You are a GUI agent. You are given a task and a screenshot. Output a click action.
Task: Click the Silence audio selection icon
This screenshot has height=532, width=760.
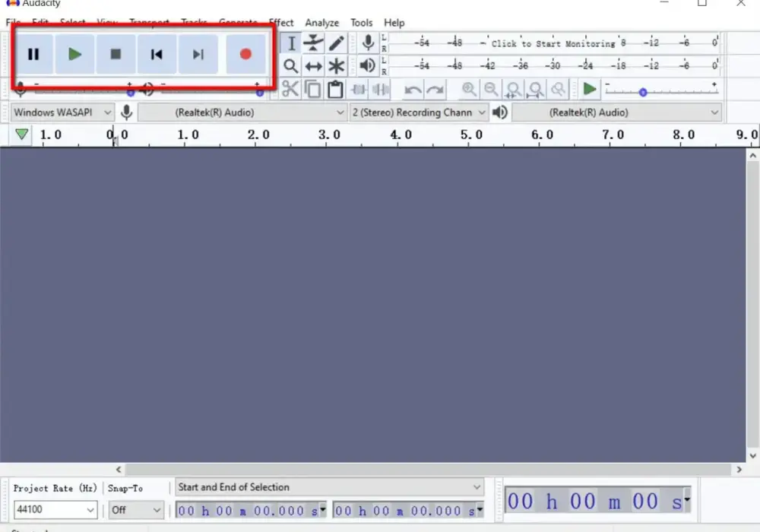click(381, 89)
